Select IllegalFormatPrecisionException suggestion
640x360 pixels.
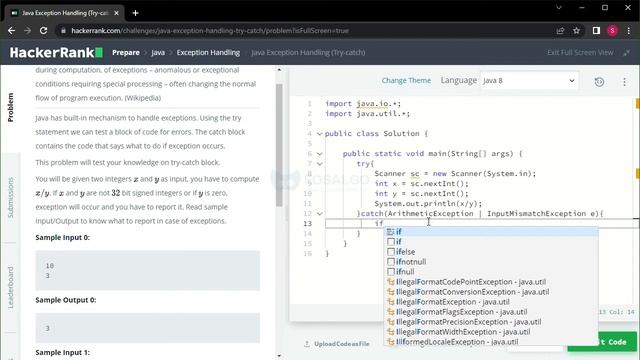[491, 322]
